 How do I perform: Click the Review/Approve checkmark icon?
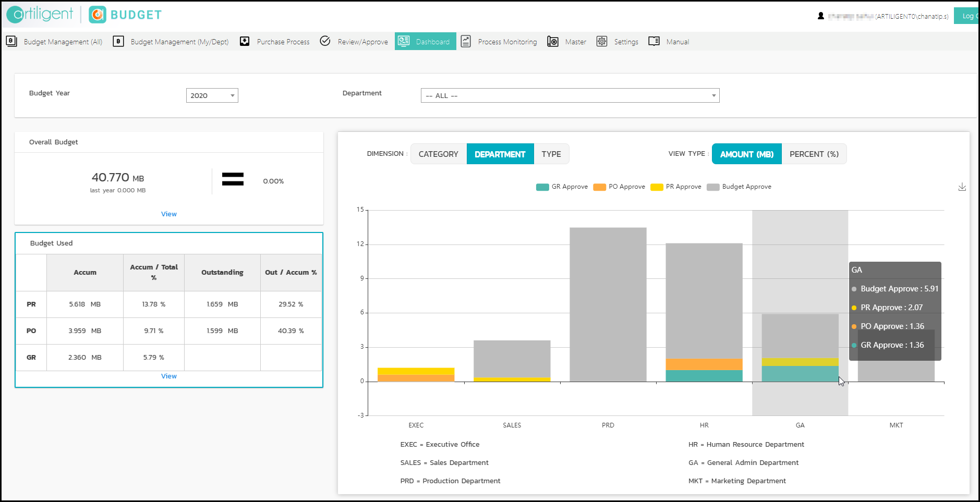point(325,41)
